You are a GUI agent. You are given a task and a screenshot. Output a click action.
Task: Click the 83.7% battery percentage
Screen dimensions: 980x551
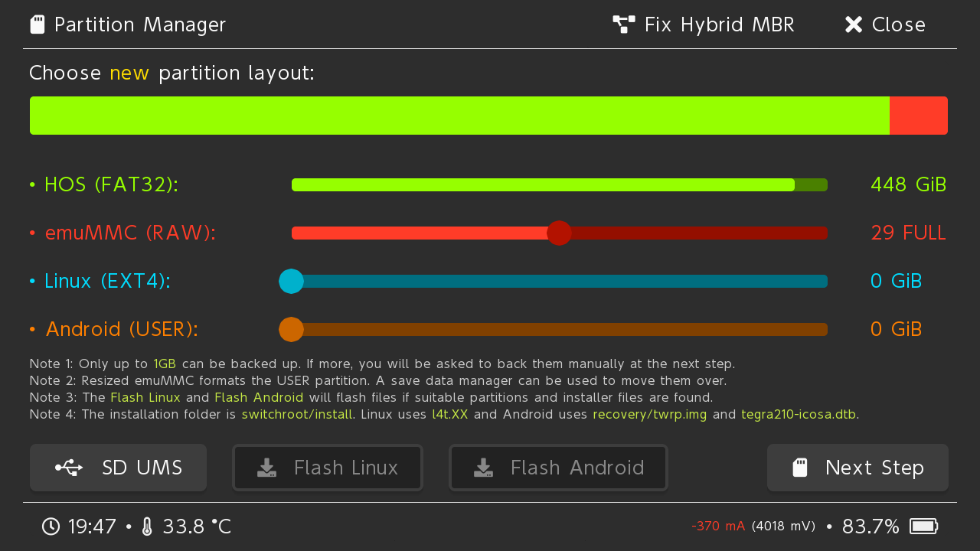pyautogui.click(x=871, y=527)
